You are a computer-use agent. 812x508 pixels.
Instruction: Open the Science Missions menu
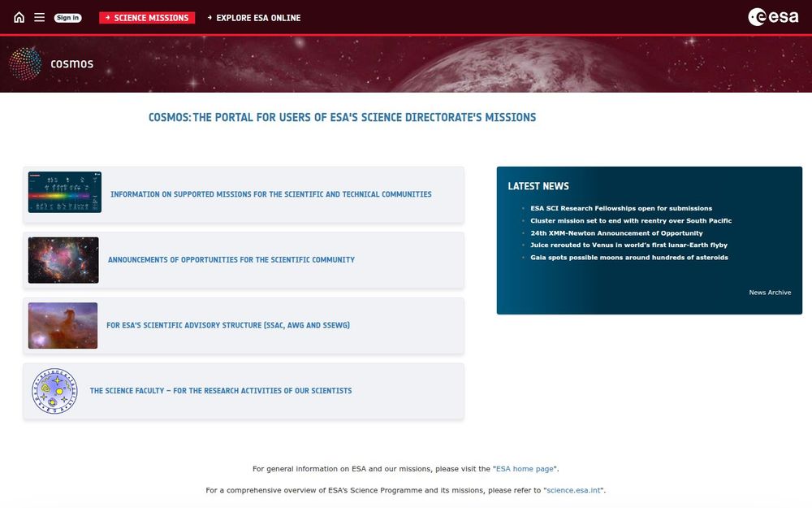tap(147, 18)
